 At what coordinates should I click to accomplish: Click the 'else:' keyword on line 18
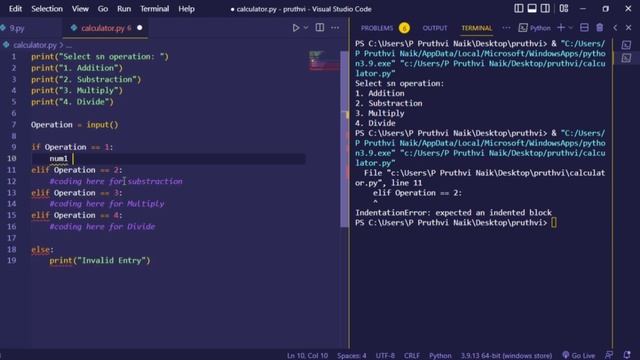pos(42,249)
